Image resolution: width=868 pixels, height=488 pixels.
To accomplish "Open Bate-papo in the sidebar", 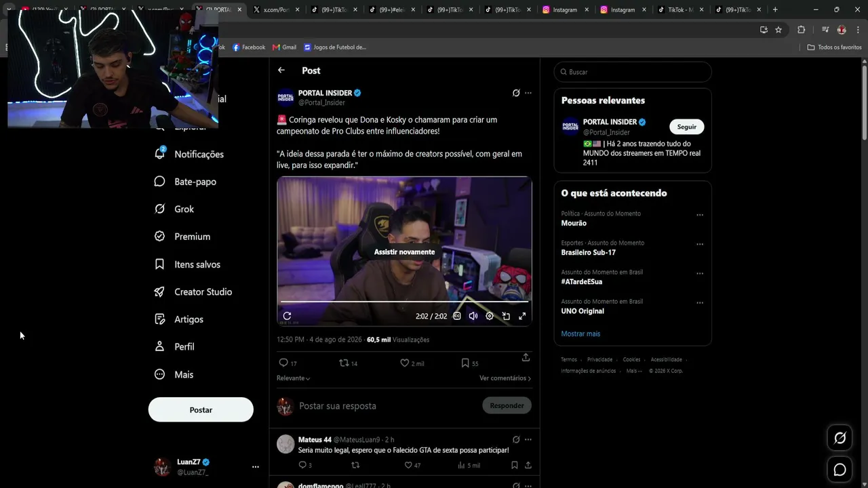I will (185, 182).
